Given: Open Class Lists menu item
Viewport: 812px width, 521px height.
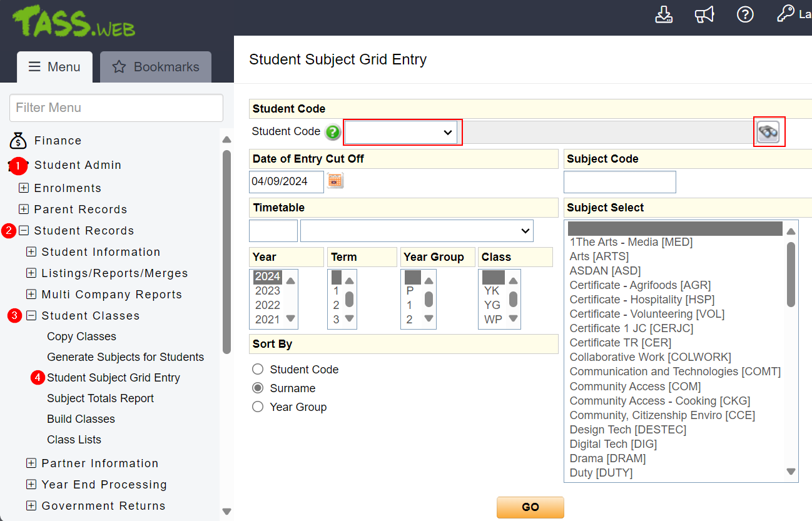Looking at the screenshot, I should point(74,440).
